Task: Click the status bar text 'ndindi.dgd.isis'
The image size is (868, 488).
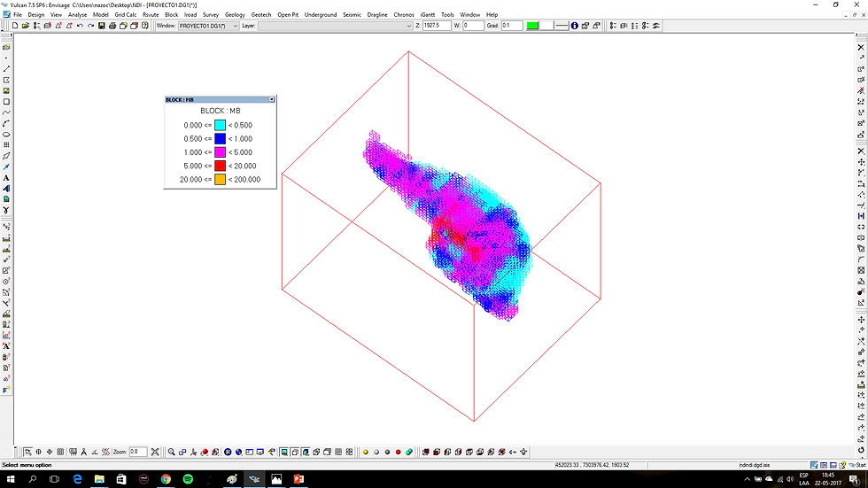Action: pyautogui.click(x=754, y=465)
